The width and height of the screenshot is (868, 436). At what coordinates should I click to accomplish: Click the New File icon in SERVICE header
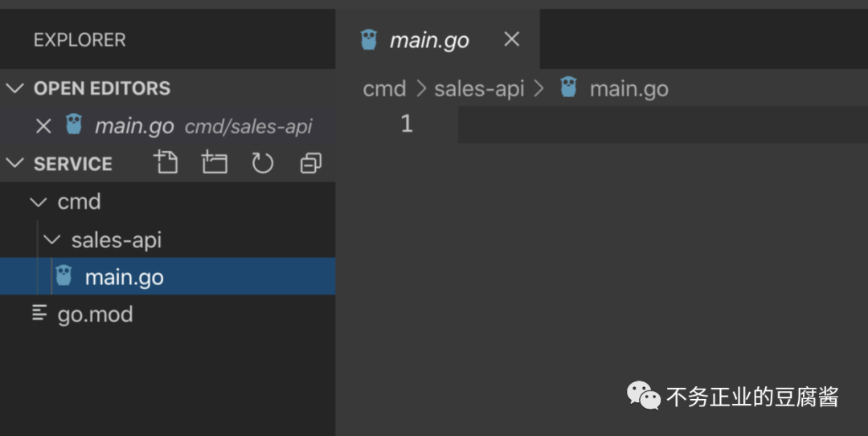(x=166, y=163)
